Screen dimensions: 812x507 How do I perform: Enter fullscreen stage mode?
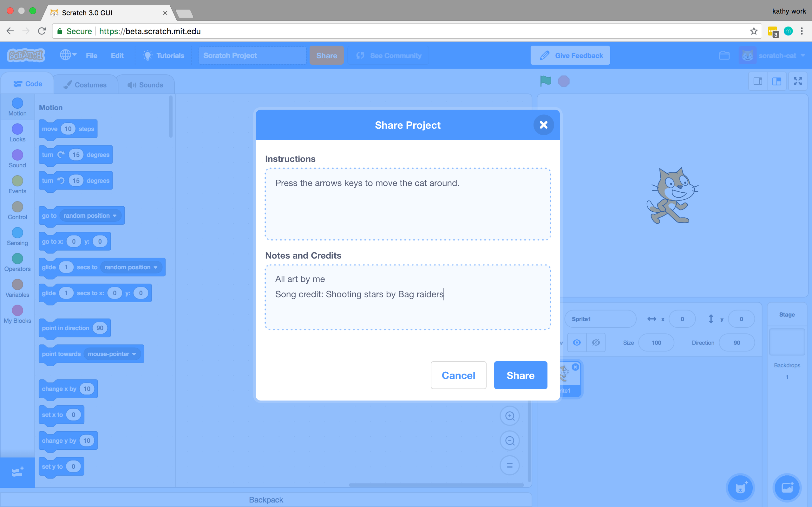[x=798, y=81]
